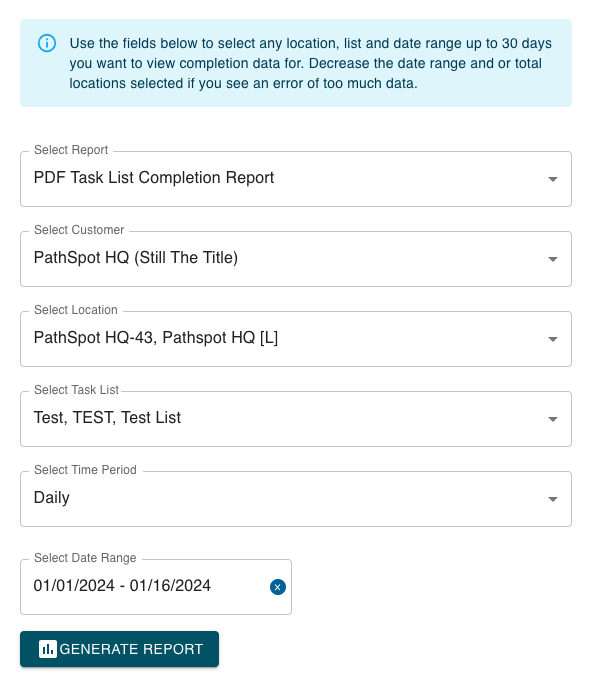The height and width of the screenshot is (683, 591).
Task: Click the GENERATE REPORT button
Action: 119,649
